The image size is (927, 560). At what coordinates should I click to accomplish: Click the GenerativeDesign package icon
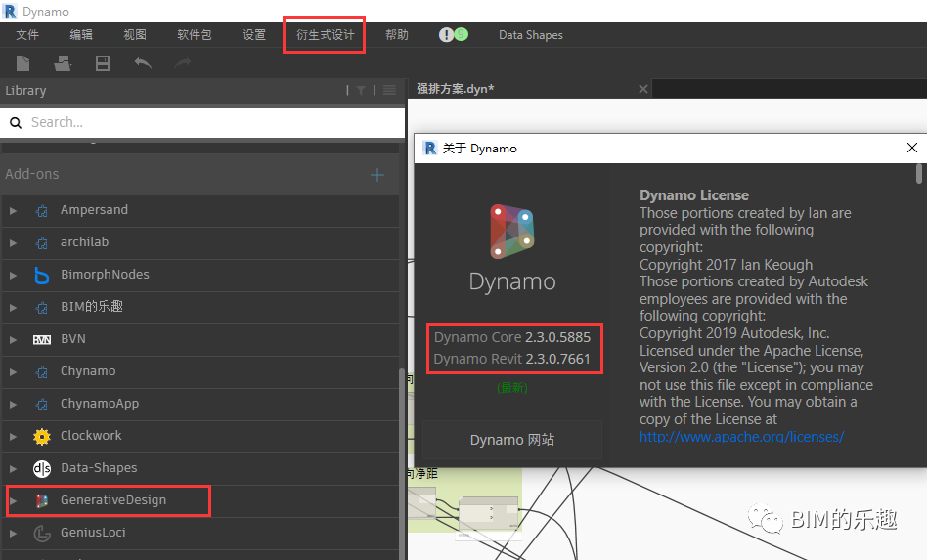41,501
